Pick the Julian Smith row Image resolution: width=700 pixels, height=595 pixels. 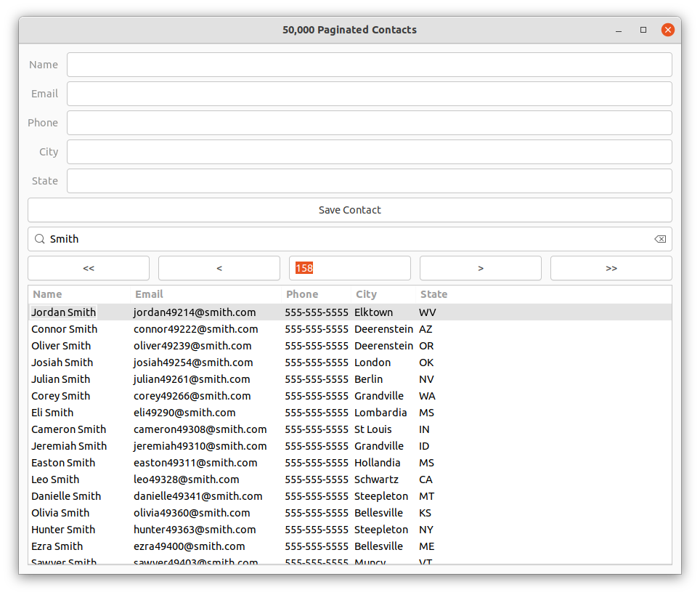350,379
